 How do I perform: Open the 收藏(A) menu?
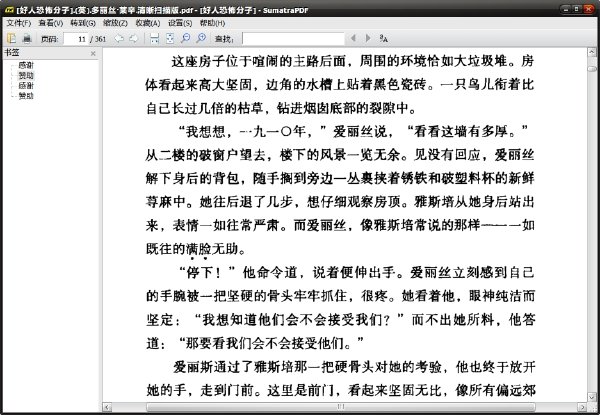[148, 23]
